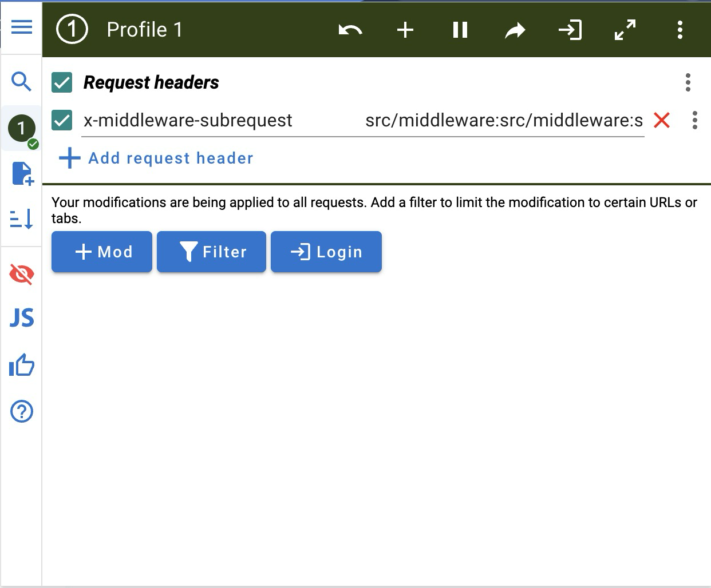Toggle all Request headers checkbox

pos(62,82)
